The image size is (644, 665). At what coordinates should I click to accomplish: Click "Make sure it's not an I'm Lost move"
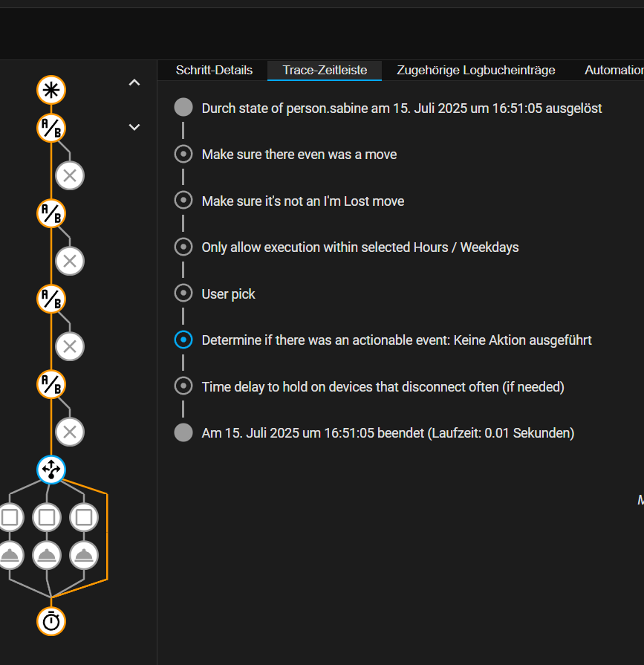(303, 201)
